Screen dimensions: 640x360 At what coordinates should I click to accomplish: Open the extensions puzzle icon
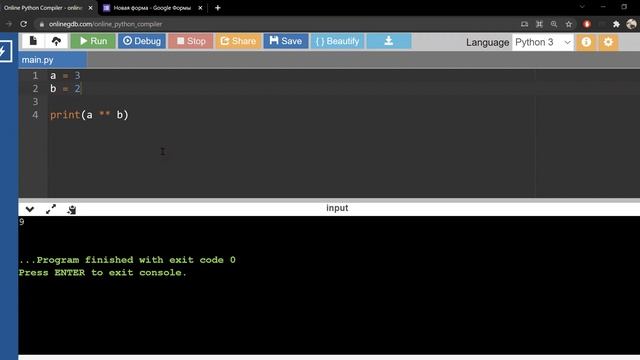pyautogui.click(x=616, y=24)
